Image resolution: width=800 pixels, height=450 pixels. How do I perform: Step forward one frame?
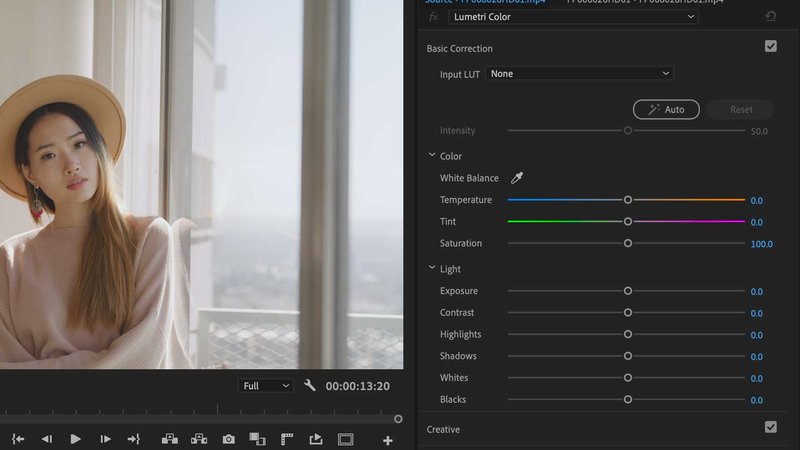(x=105, y=439)
